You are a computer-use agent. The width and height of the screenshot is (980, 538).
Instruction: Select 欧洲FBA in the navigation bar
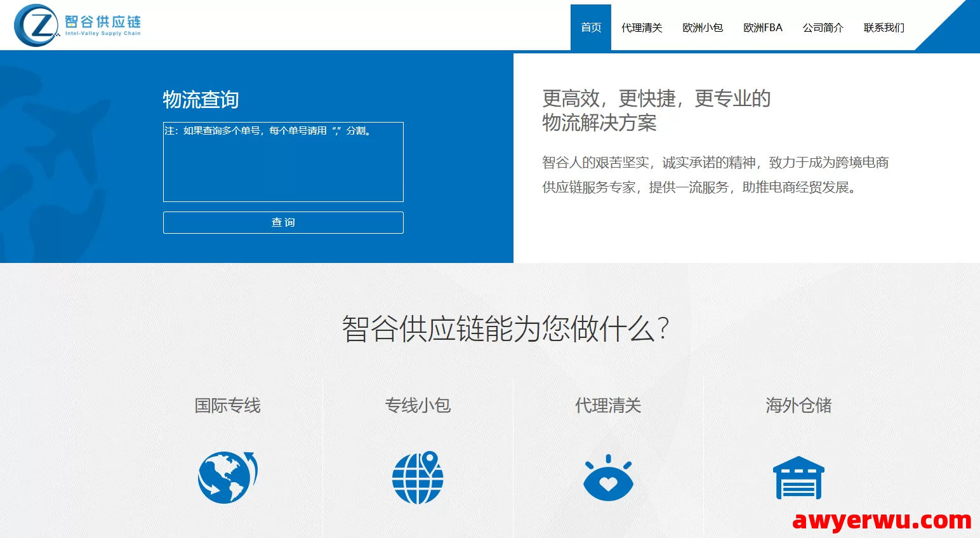[763, 27]
